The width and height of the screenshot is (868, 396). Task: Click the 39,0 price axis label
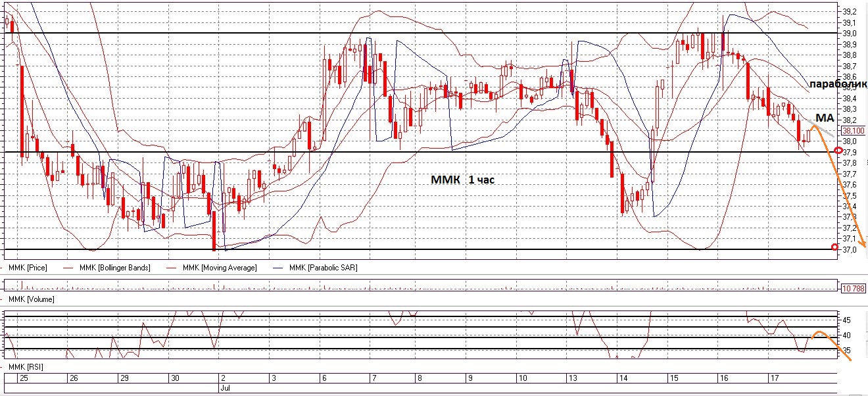pos(850,34)
